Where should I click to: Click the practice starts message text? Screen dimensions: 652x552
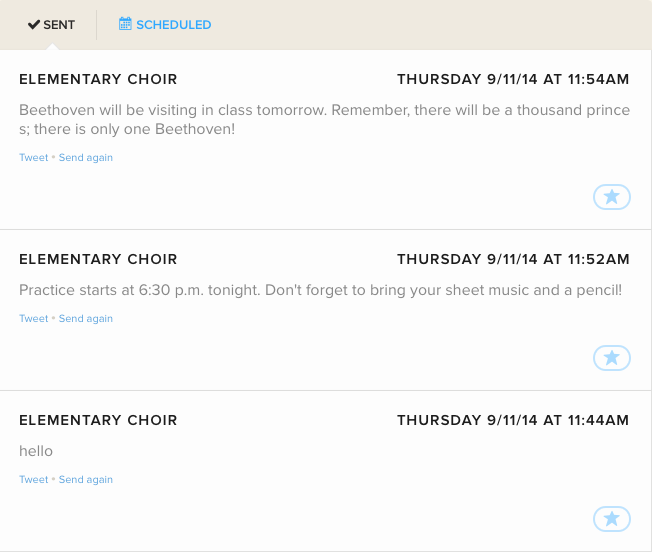(x=321, y=290)
